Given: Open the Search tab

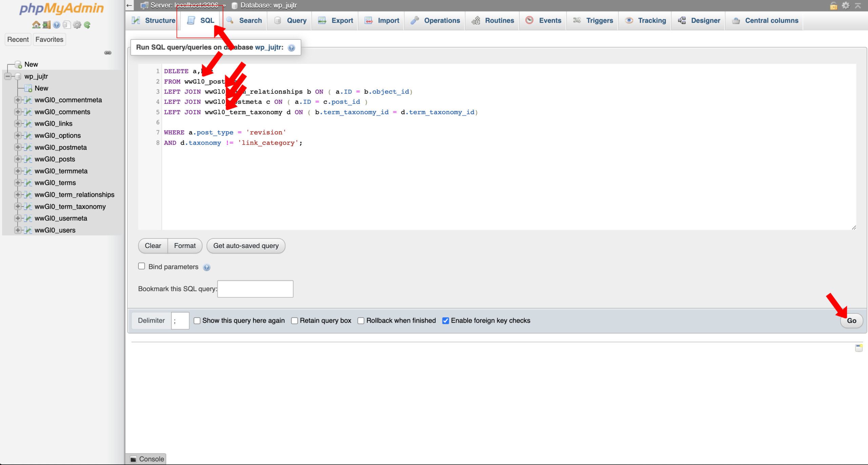Looking at the screenshot, I should (x=244, y=21).
